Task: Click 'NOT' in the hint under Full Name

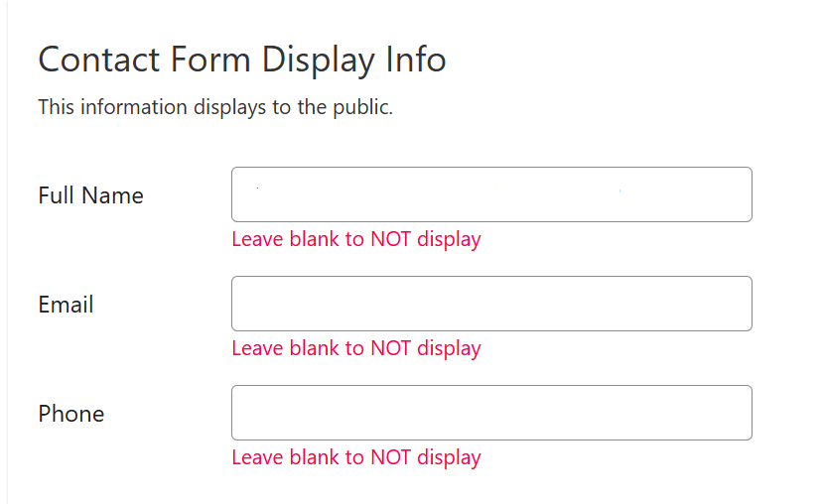Action: (x=391, y=239)
